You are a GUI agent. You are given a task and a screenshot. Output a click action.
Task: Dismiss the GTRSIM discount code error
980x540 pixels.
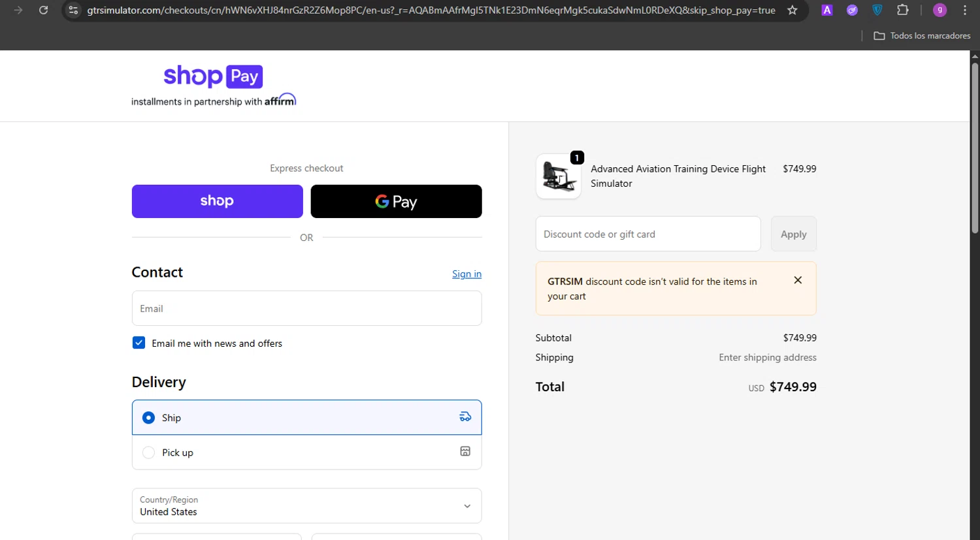pos(798,280)
